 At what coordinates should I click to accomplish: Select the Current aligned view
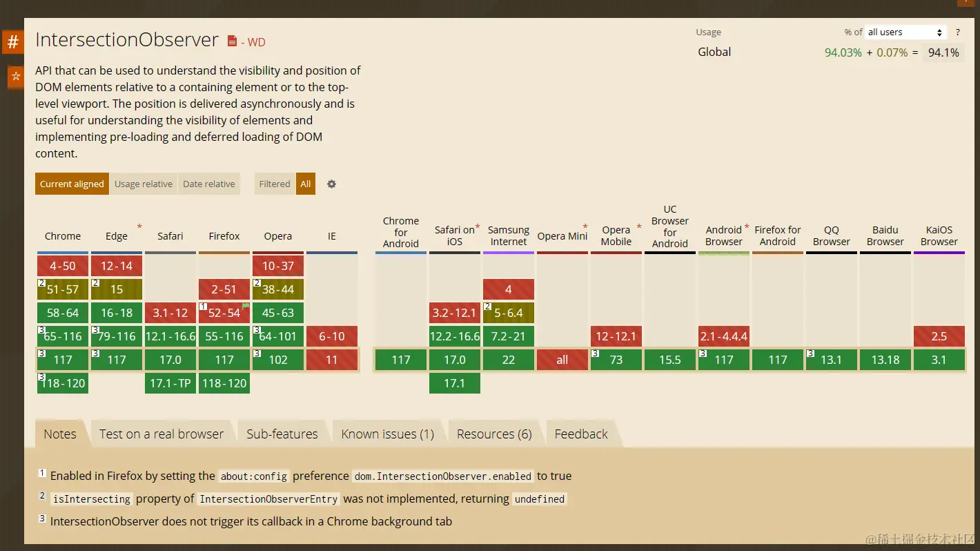72,184
